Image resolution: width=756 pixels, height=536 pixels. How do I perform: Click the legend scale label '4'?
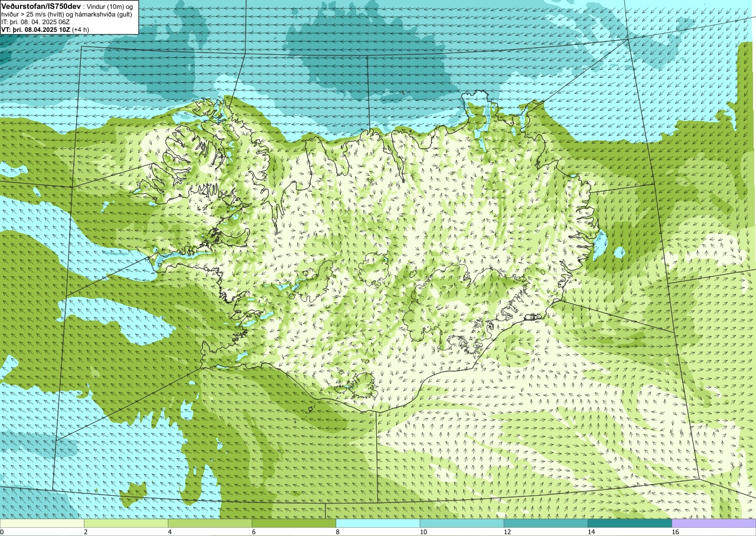tap(170, 532)
